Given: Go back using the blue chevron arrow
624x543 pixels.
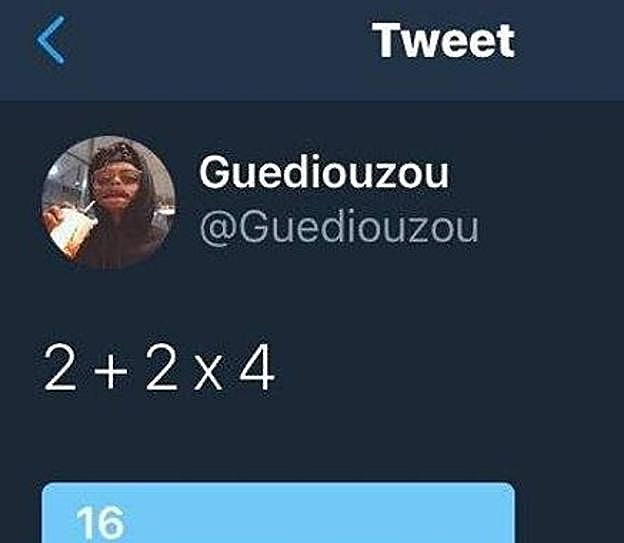Looking at the screenshot, I should point(50,39).
